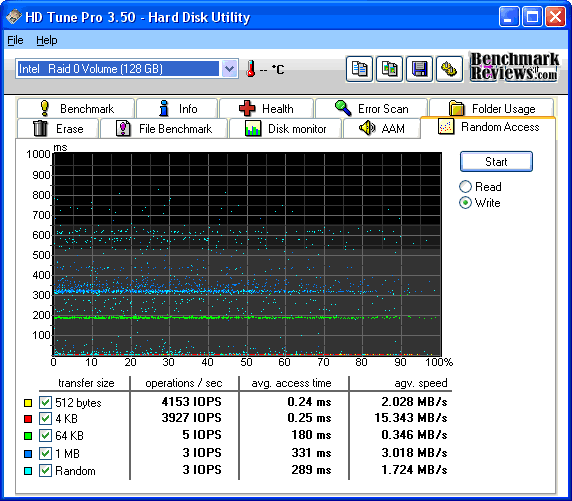Click the transfer size column header
Viewport: 572px width, 501px height.
pyautogui.click(x=86, y=383)
